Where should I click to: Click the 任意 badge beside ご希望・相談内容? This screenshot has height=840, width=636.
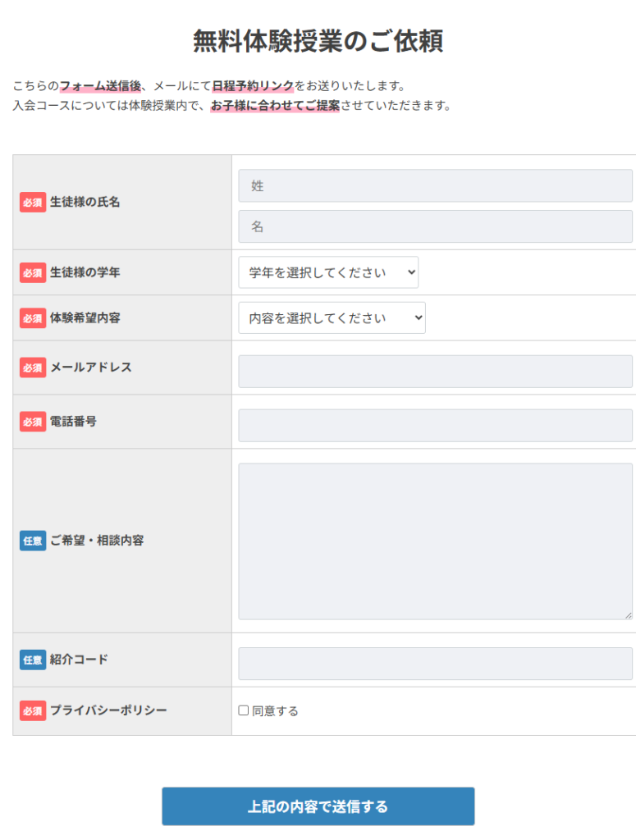pyautogui.click(x=33, y=541)
